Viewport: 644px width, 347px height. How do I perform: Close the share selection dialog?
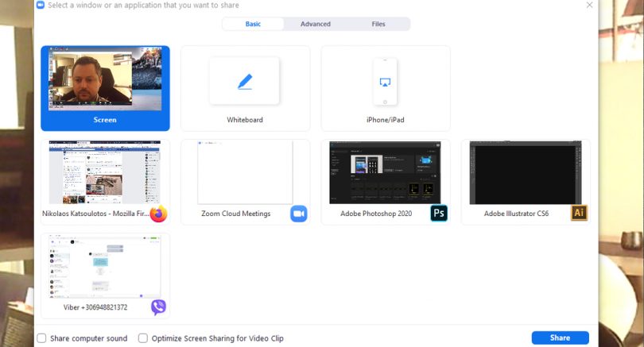(x=589, y=5)
